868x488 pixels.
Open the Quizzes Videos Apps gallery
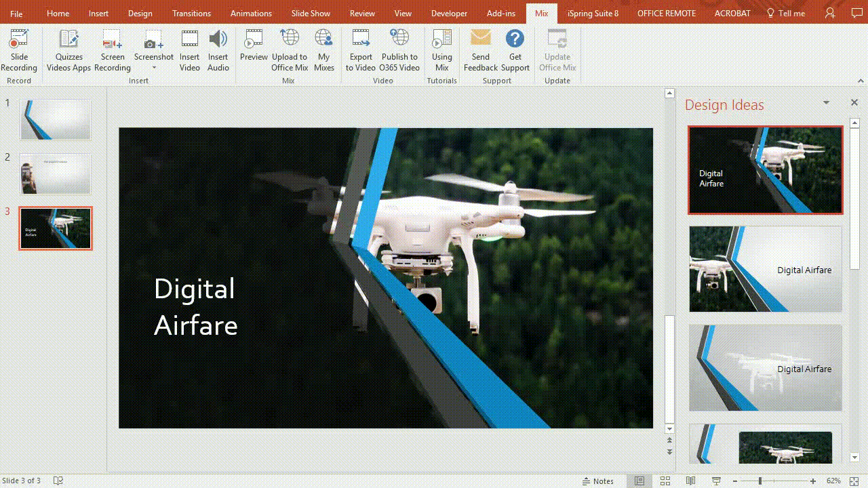click(68, 47)
